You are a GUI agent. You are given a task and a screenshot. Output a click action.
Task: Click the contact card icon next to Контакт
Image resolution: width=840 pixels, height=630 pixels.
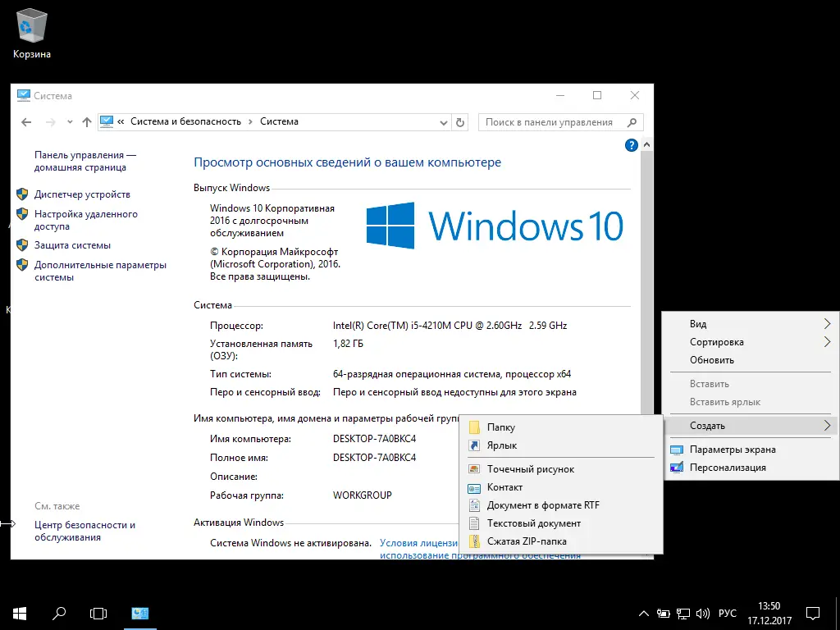(474, 488)
